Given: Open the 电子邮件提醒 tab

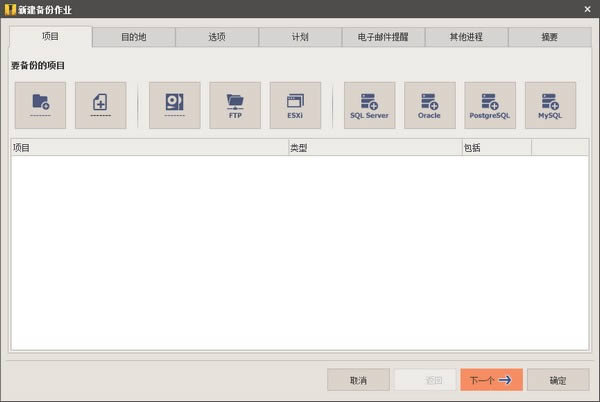Looking at the screenshot, I should pos(383,37).
